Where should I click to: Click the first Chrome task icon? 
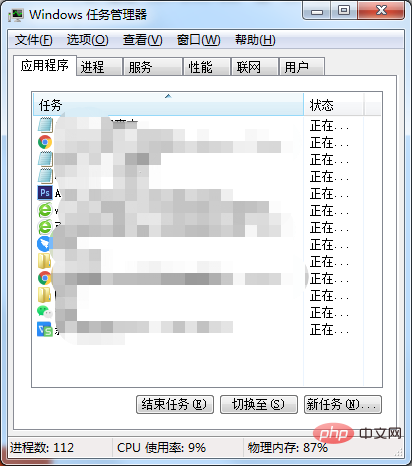pyautogui.click(x=45, y=142)
